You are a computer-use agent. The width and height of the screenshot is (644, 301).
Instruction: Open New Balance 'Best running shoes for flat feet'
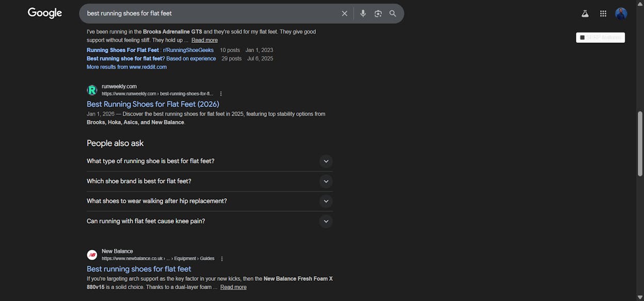pos(139,269)
